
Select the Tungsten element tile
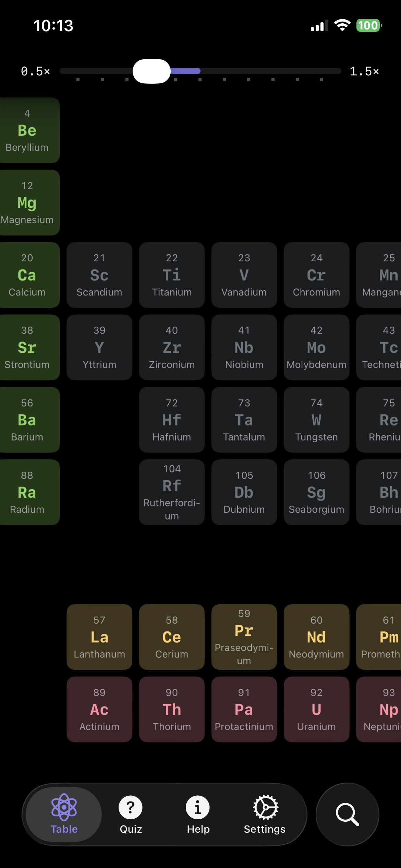316,420
